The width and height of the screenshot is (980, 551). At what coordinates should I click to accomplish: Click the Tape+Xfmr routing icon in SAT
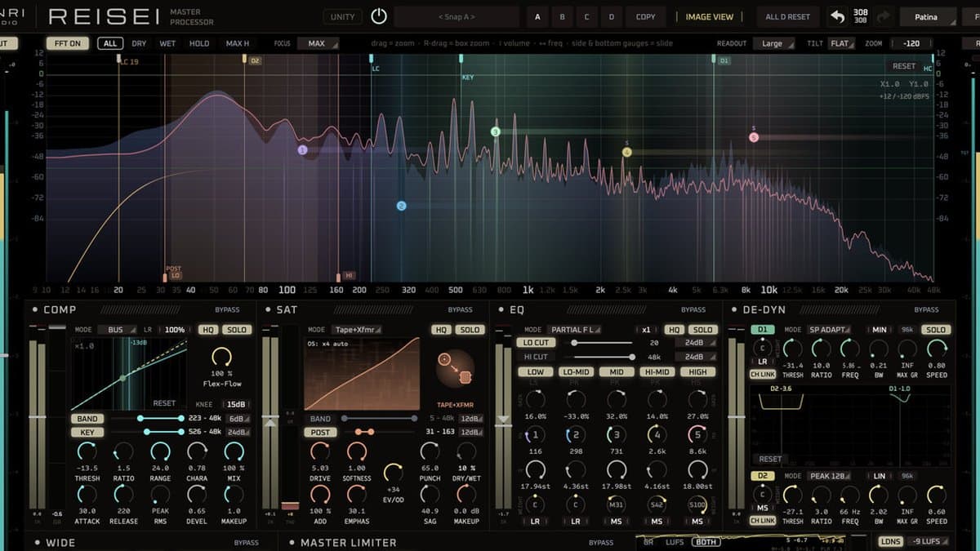coord(454,367)
